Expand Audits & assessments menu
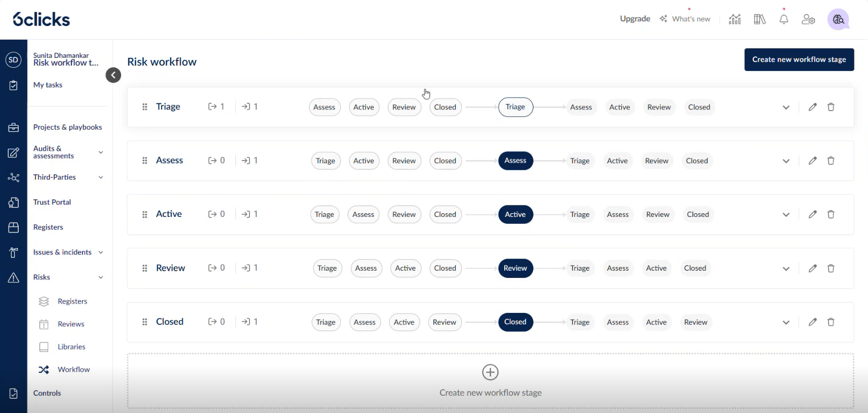The width and height of the screenshot is (868, 413). tap(101, 152)
